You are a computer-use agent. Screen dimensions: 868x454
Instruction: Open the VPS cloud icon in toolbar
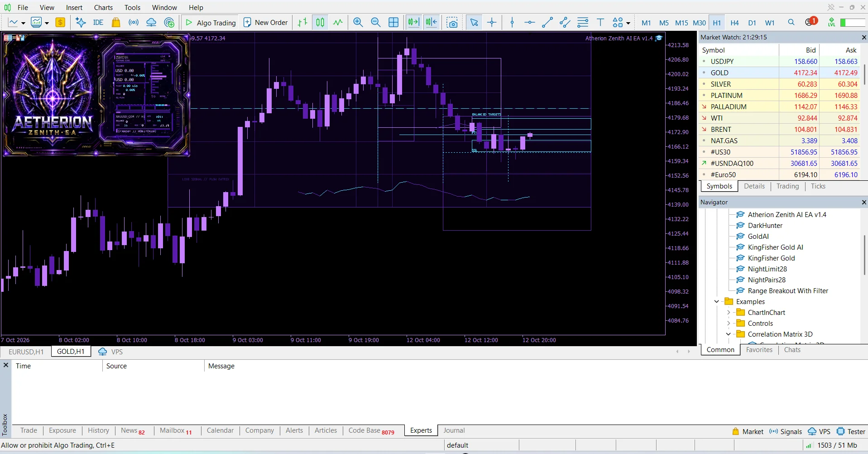pyautogui.click(x=151, y=22)
